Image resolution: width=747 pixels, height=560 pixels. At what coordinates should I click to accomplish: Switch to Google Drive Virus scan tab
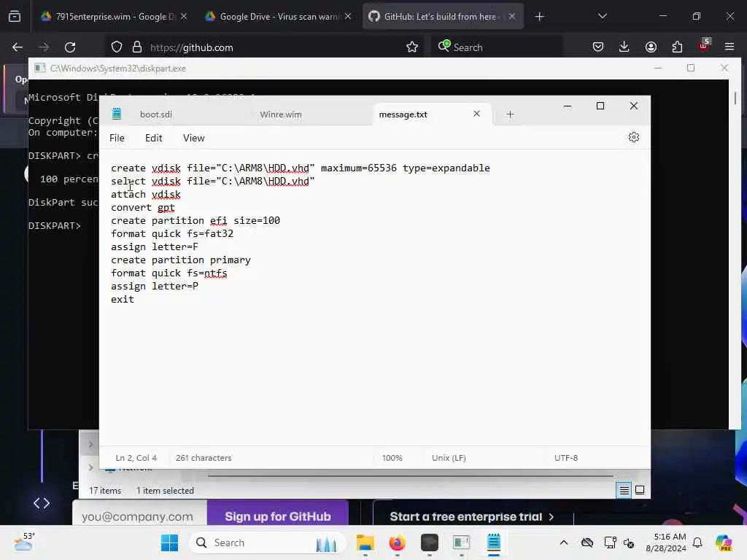pyautogui.click(x=279, y=17)
